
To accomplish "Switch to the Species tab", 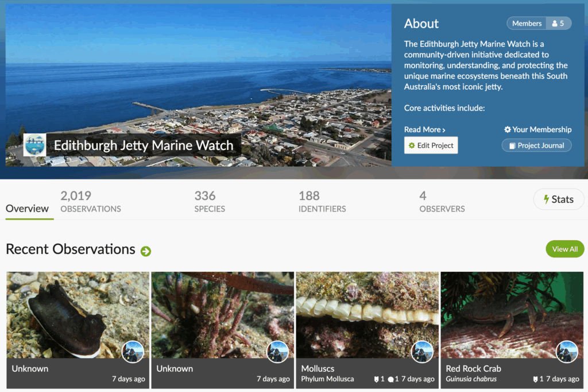I will point(209,202).
